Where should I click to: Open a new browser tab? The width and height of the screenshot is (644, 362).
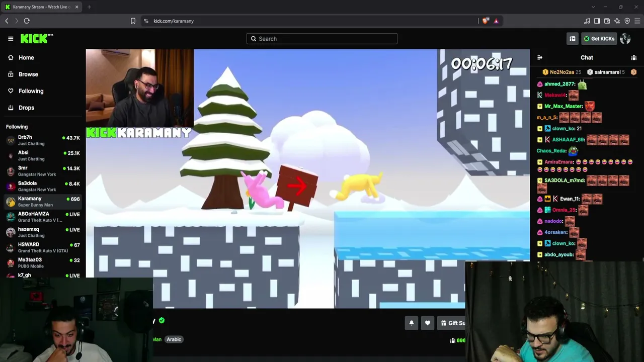tap(89, 7)
